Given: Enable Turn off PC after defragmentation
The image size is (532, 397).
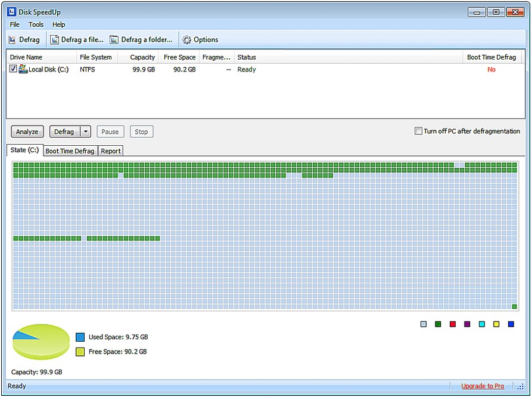Looking at the screenshot, I should (418, 131).
